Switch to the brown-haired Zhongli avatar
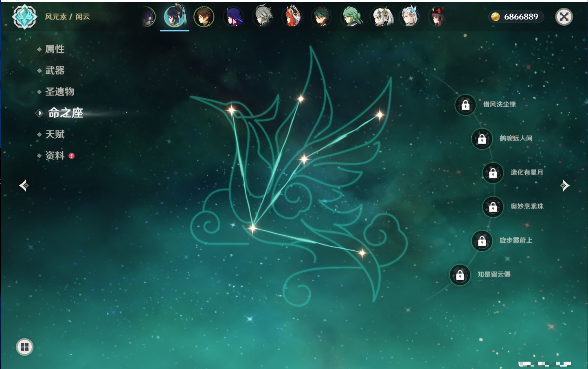 coord(204,17)
